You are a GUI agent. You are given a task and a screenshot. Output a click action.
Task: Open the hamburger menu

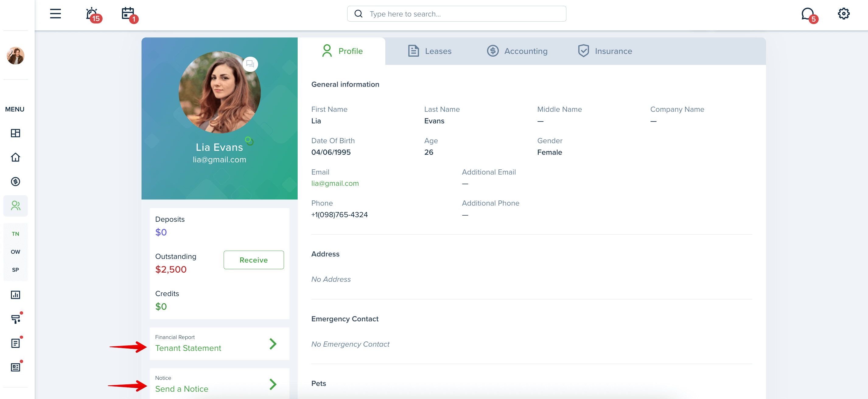click(56, 14)
